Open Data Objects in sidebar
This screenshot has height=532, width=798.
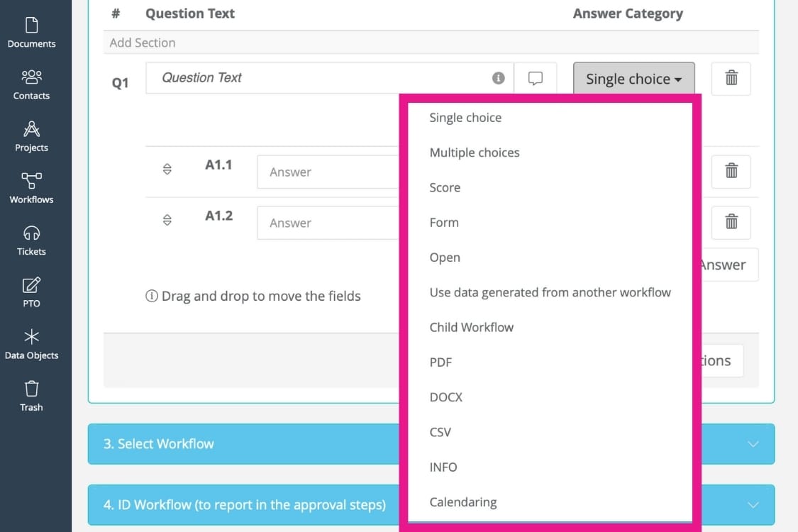coord(31,344)
